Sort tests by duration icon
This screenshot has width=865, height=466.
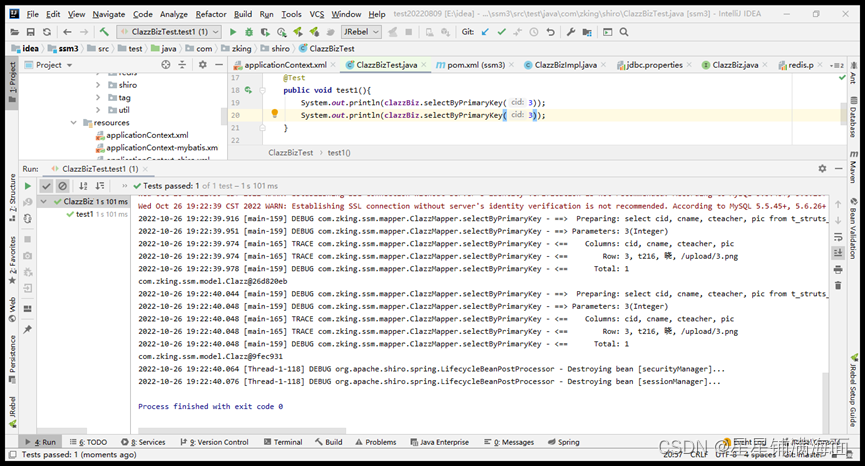click(x=100, y=186)
